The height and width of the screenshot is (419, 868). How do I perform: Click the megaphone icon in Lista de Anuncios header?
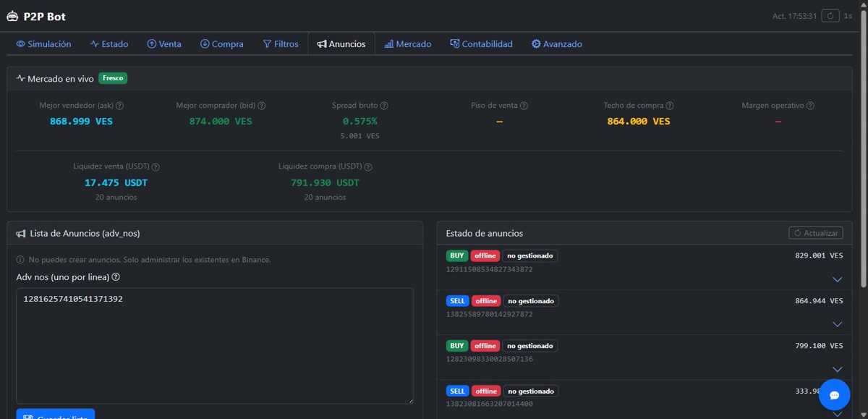[x=21, y=234]
